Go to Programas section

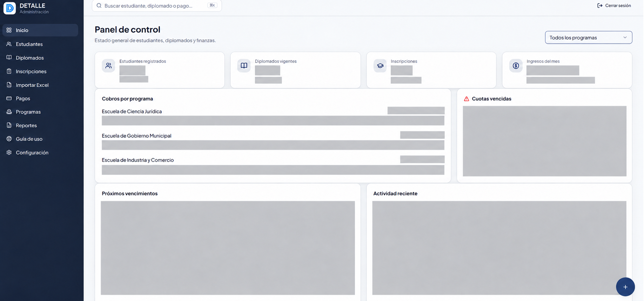click(x=40, y=112)
